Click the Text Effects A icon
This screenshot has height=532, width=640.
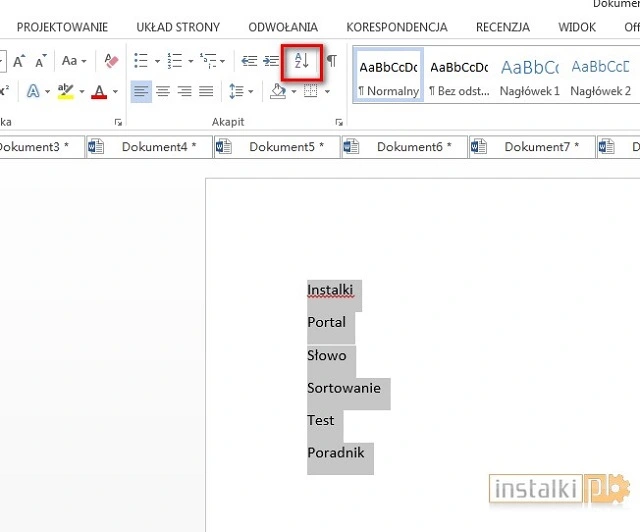(x=33, y=91)
